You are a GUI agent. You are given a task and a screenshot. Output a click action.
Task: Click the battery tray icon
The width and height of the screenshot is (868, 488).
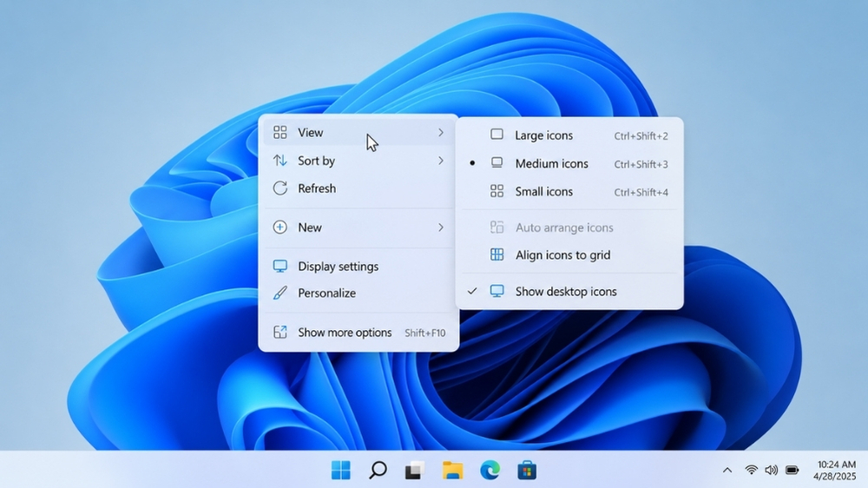792,471
